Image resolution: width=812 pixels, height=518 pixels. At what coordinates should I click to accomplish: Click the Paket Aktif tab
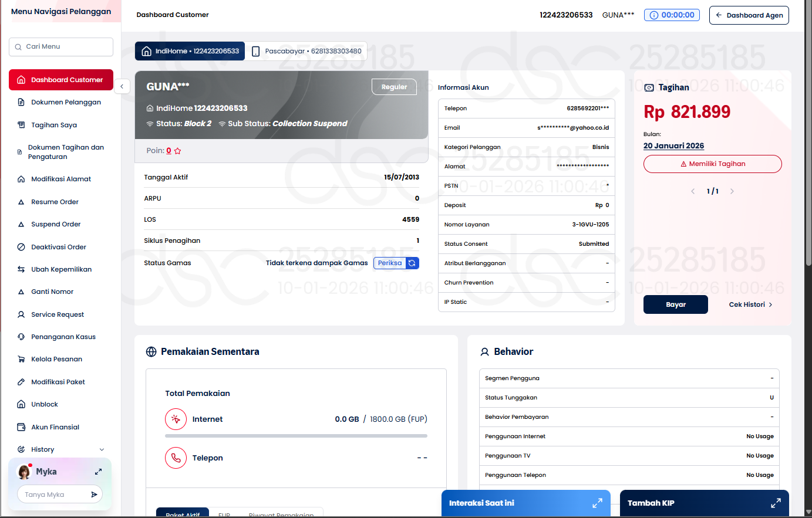click(x=183, y=513)
